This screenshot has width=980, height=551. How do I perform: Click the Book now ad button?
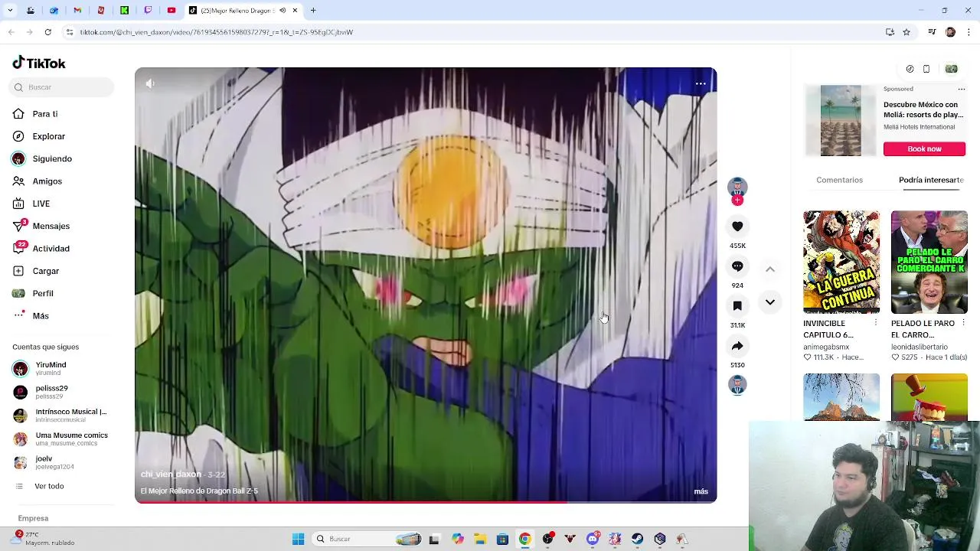(924, 148)
